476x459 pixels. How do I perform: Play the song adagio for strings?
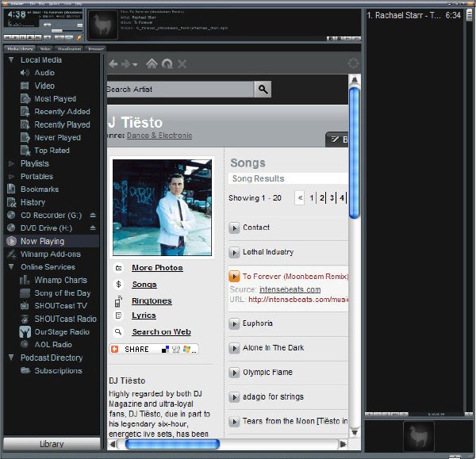(234, 397)
